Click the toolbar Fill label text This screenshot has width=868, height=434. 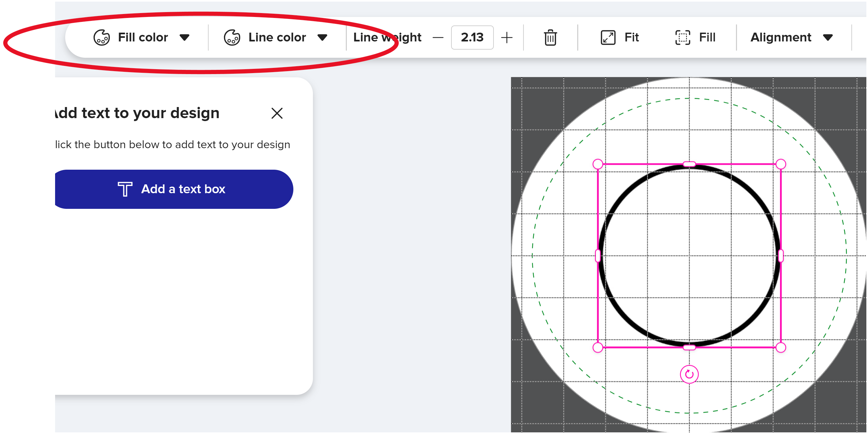point(707,38)
